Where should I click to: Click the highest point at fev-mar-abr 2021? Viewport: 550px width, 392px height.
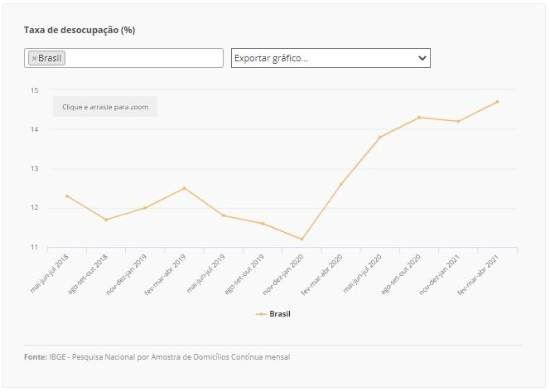497,102
